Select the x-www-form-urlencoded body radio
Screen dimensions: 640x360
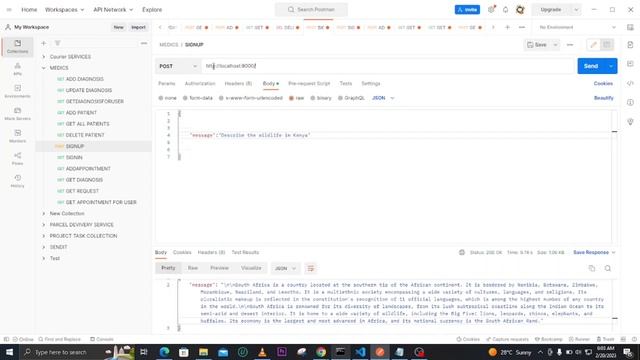click(221, 98)
